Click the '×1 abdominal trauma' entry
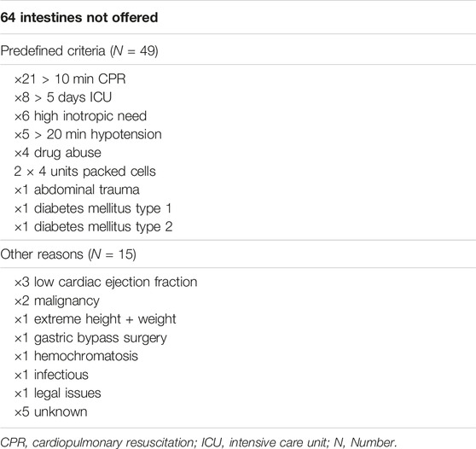This screenshot has width=476, height=449. [x=77, y=190]
